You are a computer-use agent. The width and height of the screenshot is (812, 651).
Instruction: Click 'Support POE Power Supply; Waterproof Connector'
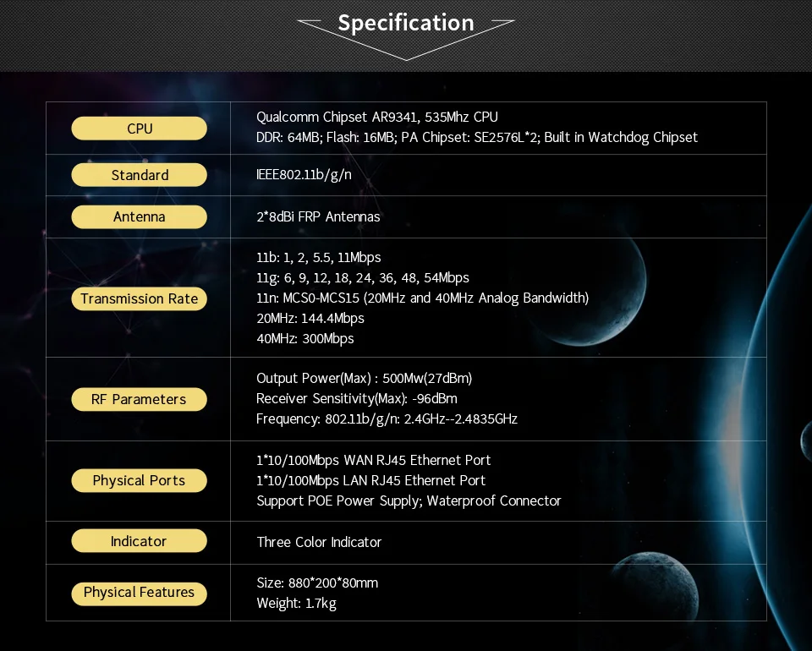(409, 501)
